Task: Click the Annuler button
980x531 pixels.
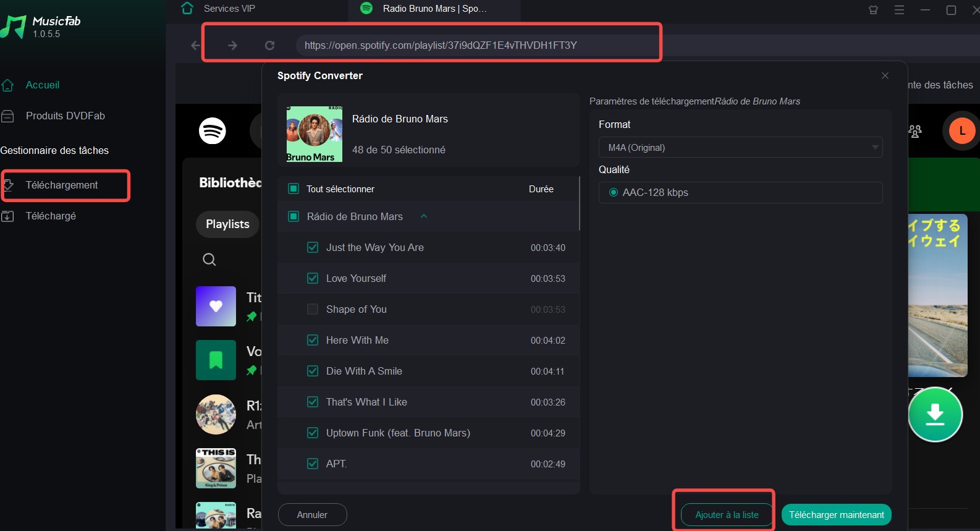Action: pyautogui.click(x=312, y=514)
